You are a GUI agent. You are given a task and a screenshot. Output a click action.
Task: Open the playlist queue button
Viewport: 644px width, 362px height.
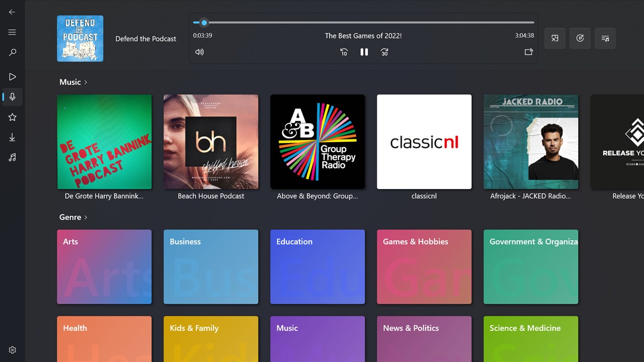(x=605, y=38)
